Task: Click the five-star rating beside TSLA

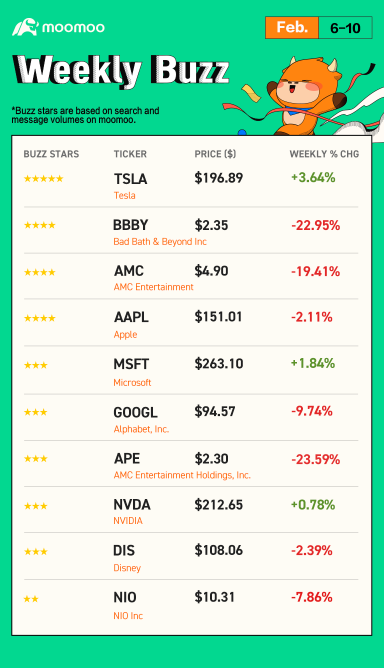Action: pyautogui.click(x=43, y=179)
